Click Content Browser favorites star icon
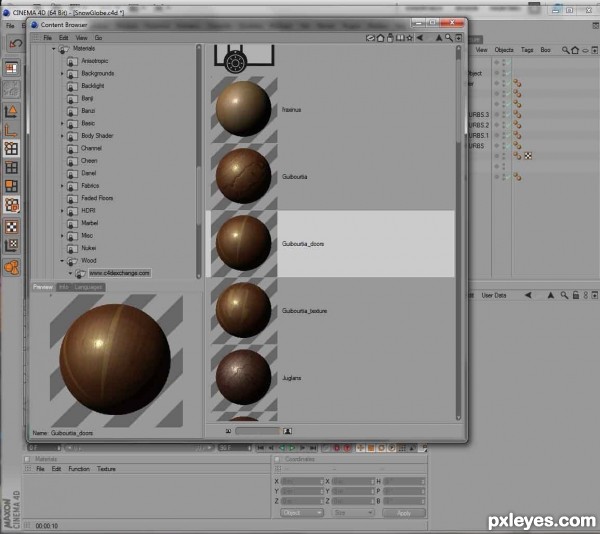 point(409,38)
